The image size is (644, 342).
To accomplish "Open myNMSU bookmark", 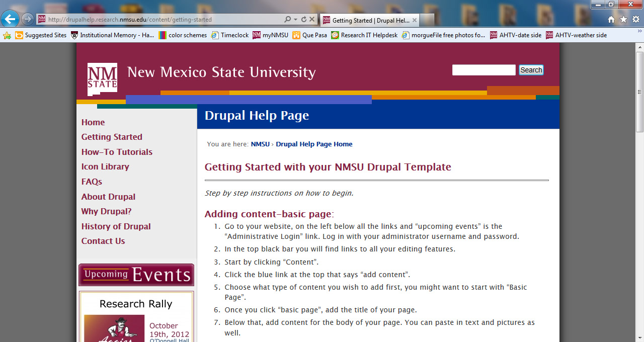I will click(x=271, y=35).
